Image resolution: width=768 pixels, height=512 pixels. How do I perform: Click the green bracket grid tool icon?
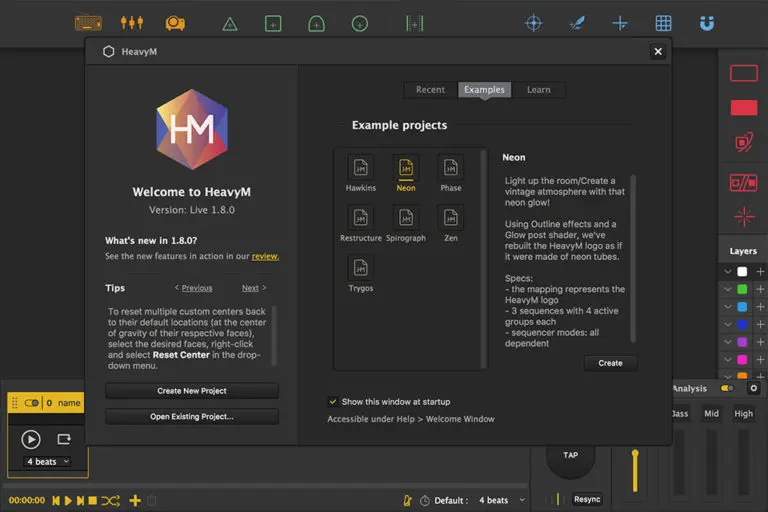(x=414, y=24)
